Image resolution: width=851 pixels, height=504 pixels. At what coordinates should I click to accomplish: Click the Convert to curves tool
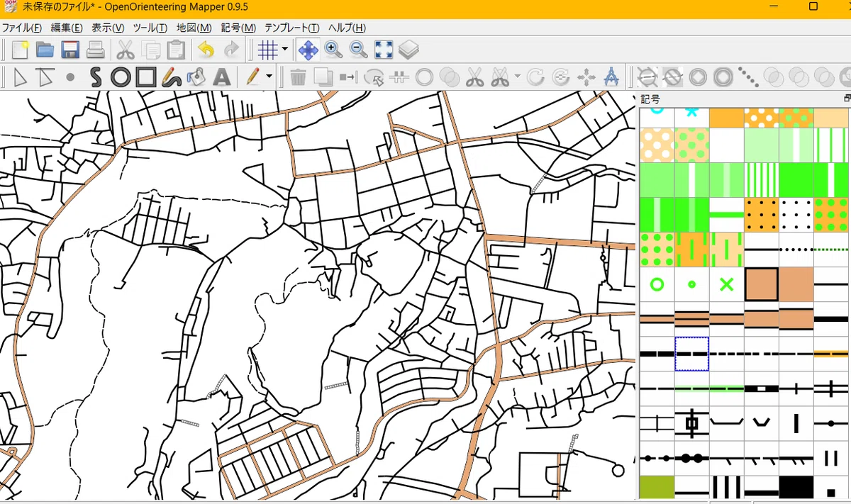[x=697, y=77]
